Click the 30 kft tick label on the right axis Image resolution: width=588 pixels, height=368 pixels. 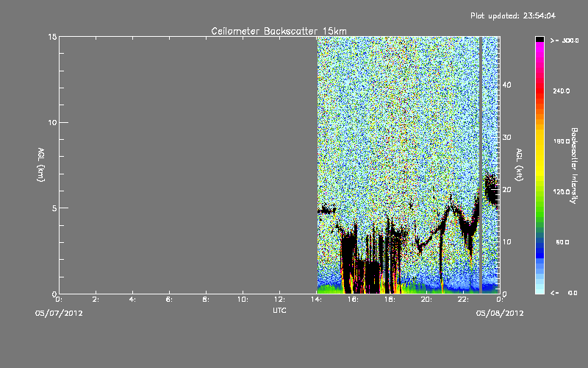click(x=506, y=138)
